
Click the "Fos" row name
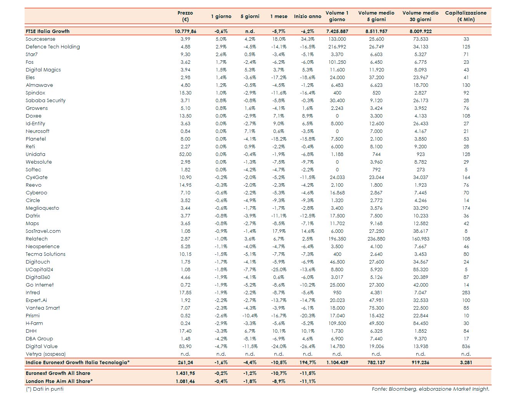click(30, 62)
